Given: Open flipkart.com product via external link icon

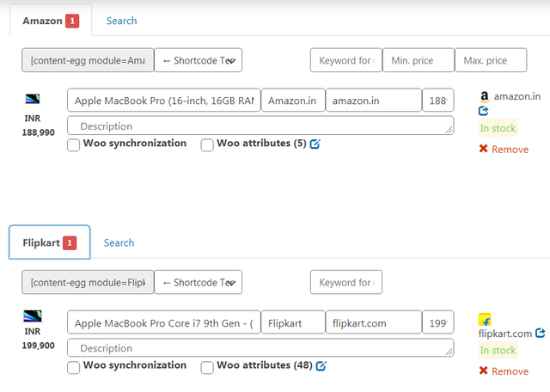Looking at the screenshot, I should click(x=541, y=333).
